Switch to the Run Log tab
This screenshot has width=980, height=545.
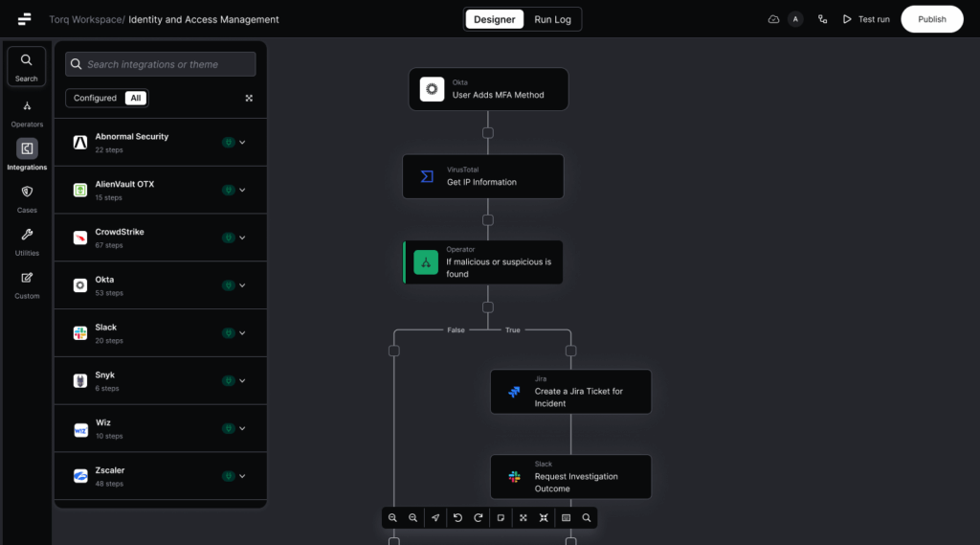coord(551,19)
